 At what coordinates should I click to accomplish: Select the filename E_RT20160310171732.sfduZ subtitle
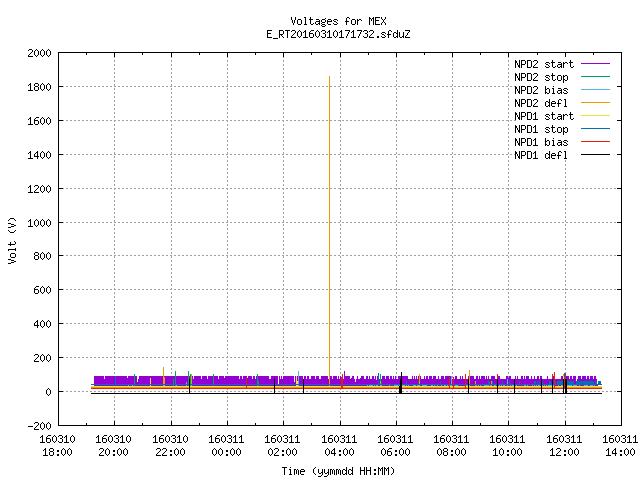[x=338, y=34]
